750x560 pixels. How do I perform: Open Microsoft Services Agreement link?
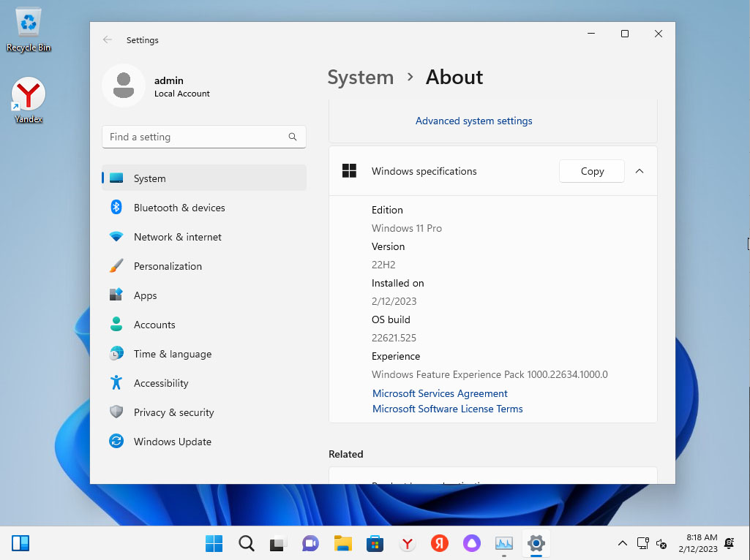(440, 393)
